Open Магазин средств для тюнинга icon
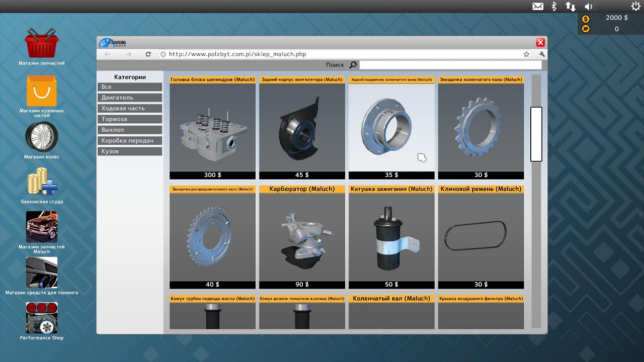The image size is (644, 362). tap(42, 273)
